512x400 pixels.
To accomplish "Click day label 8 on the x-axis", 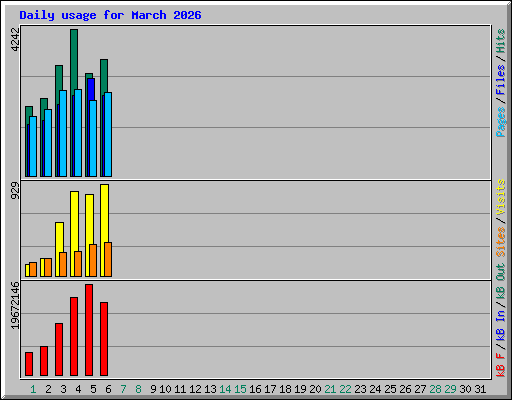I will 138,389.
